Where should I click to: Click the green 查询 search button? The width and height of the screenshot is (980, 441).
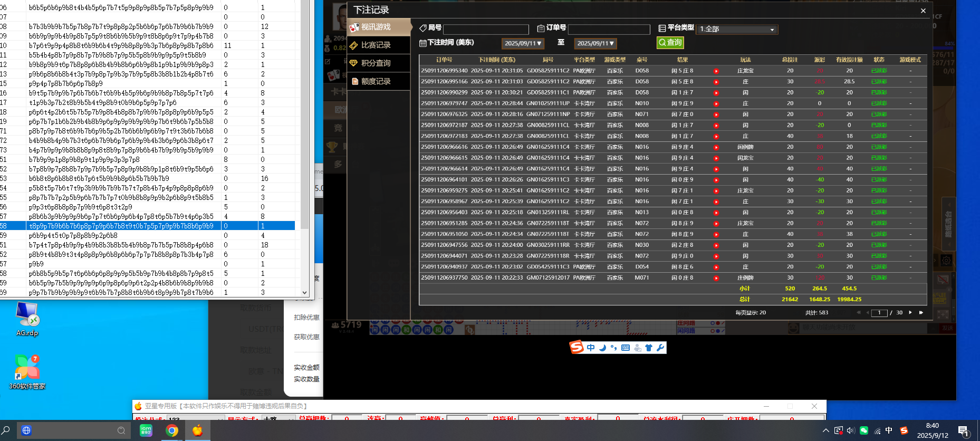coord(670,43)
